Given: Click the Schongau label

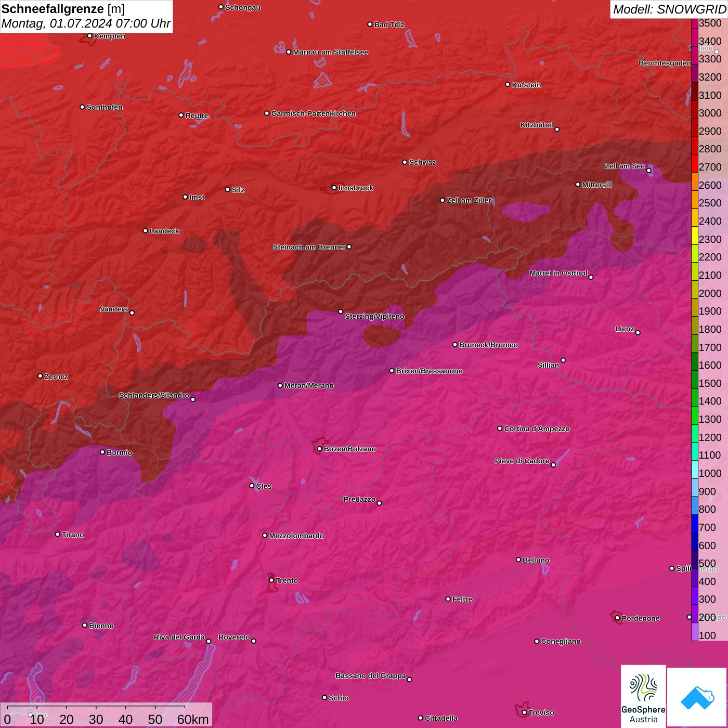Looking at the screenshot, I should [x=242, y=7].
